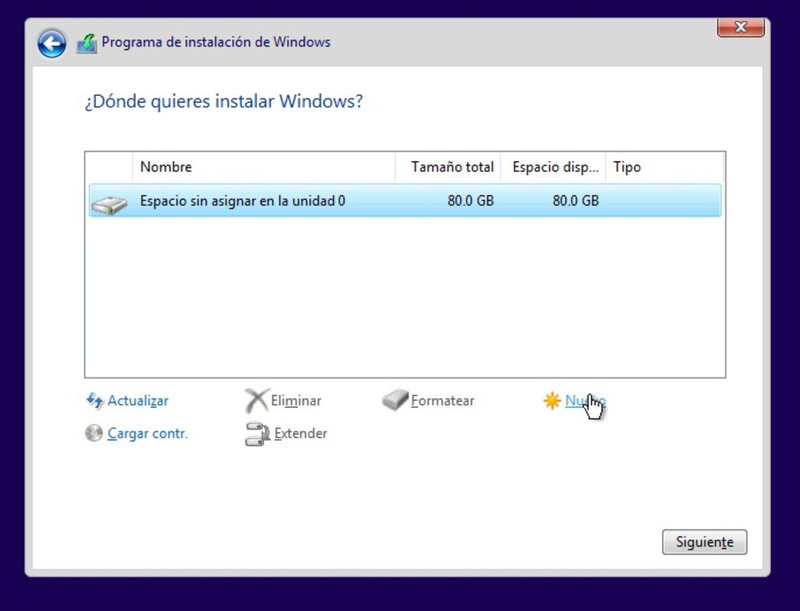Click the Actualizar refresh arrows icon
The width and height of the screenshot is (800, 611).
pyautogui.click(x=95, y=401)
